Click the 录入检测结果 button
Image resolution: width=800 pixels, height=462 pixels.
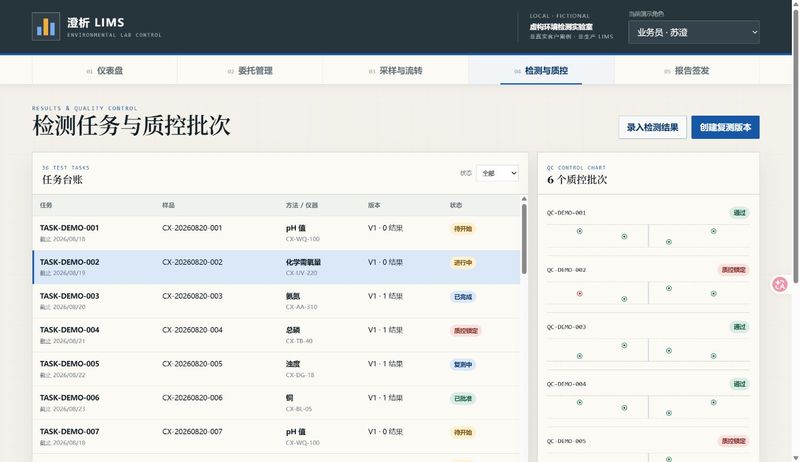(x=653, y=127)
